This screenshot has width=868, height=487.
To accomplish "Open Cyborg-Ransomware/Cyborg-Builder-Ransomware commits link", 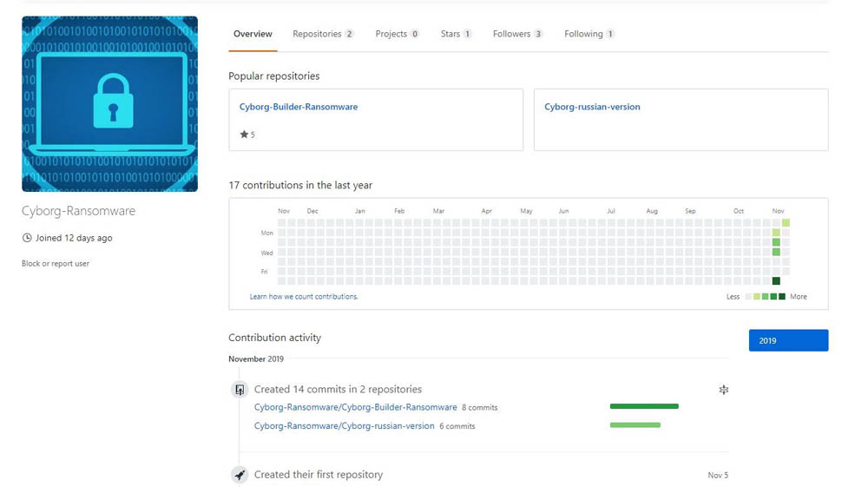I will click(x=355, y=407).
